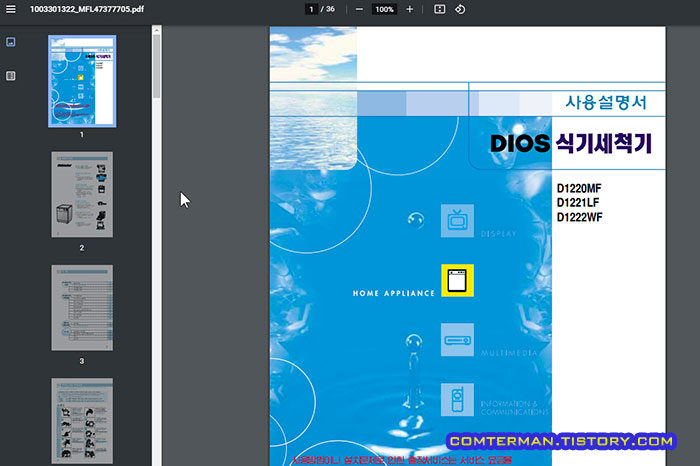Image resolution: width=700 pixels, height=466 pixels.
Task: Open the fourth page thumbnail
Action: 82,421
